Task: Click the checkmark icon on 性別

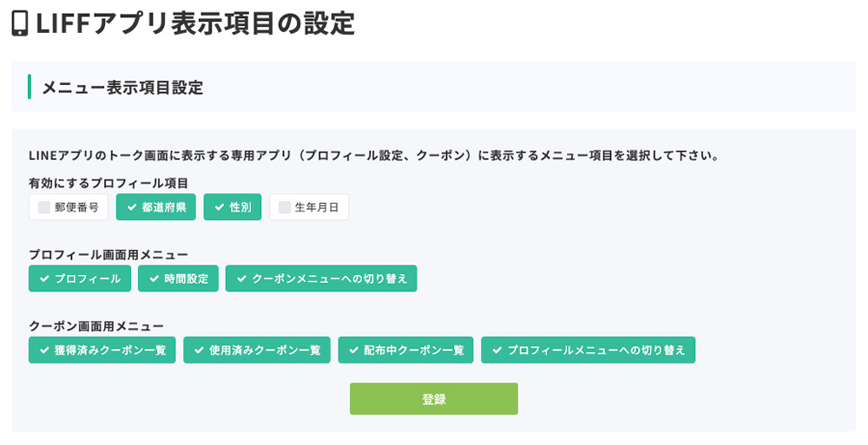Action: tap(220, 207)
